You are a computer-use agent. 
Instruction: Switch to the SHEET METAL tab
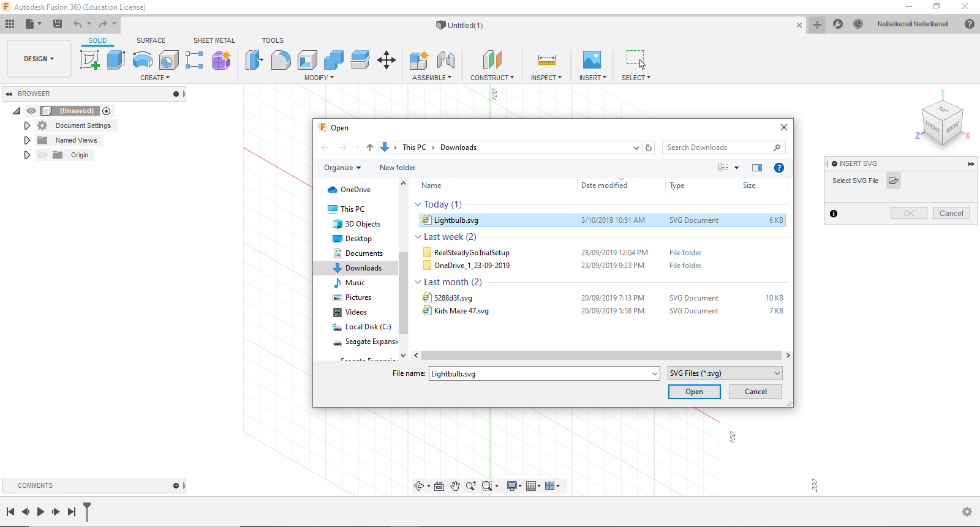point(214,40)
